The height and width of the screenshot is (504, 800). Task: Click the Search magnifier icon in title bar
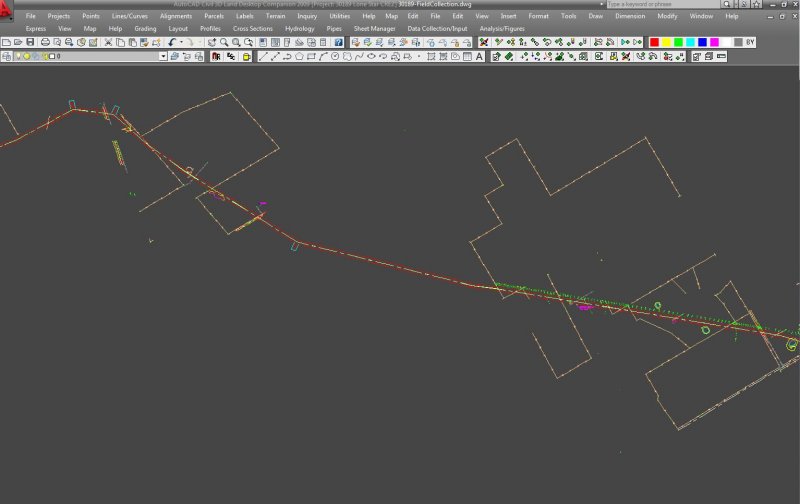tap(727, 4)
